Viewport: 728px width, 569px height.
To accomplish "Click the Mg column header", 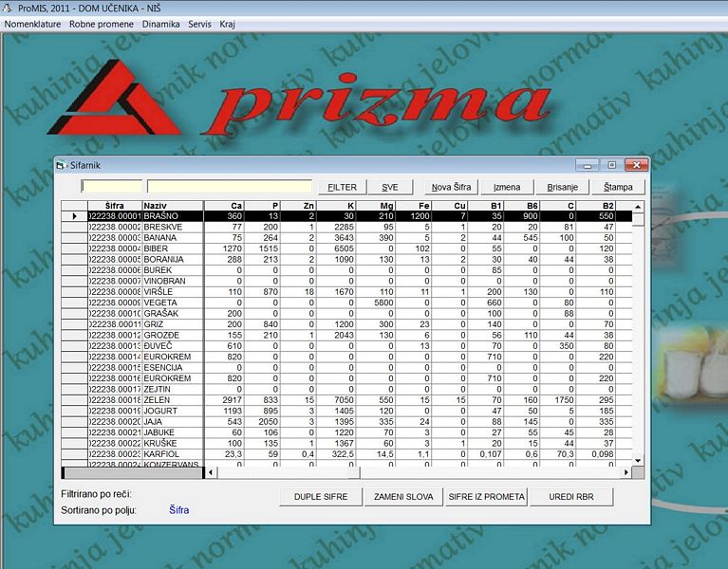I will click(376, 206).
